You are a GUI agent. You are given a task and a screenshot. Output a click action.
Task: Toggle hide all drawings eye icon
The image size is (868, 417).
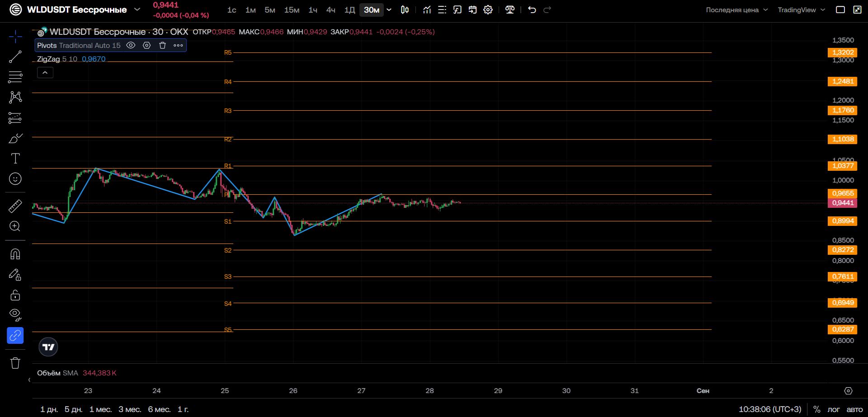click(15, 315)
